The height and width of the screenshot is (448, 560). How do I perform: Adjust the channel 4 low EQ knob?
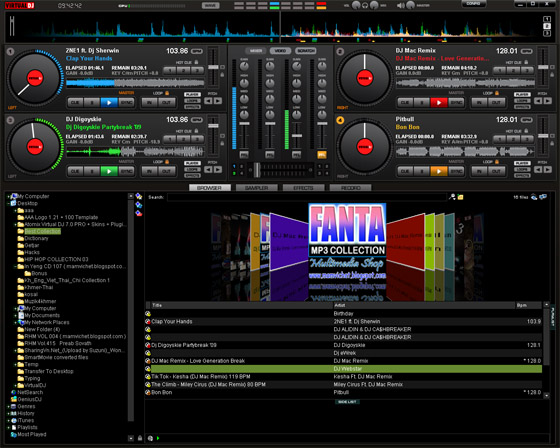[x=322, y=115]
